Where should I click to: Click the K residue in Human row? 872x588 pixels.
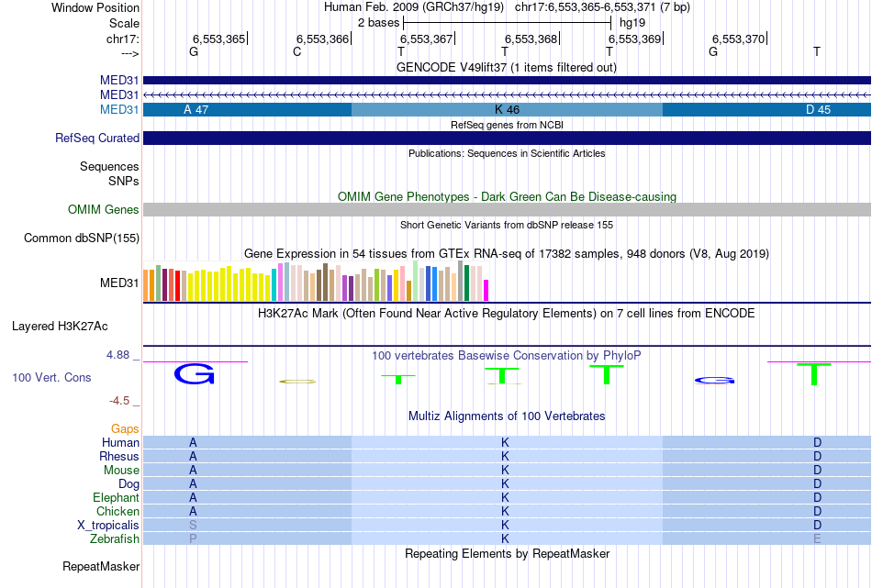505,443
